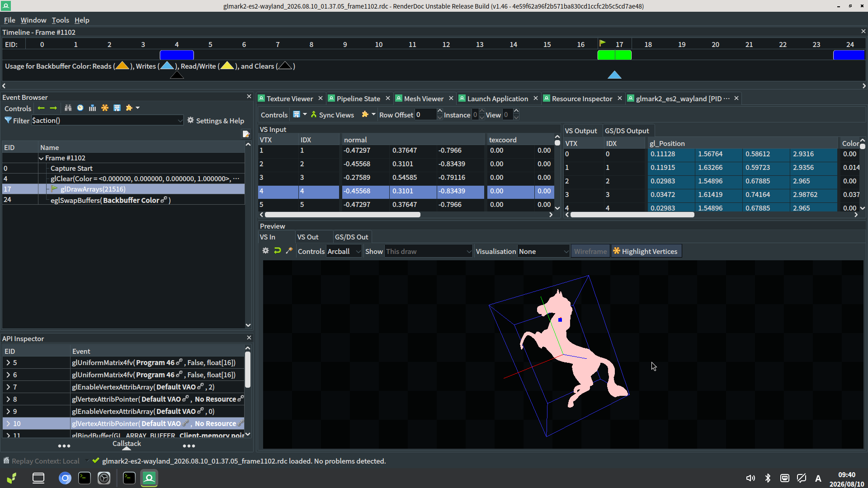This screenshot has height=488, width=868.
Task: Expand API Inspector event 5 row
Action: (8, 362)
